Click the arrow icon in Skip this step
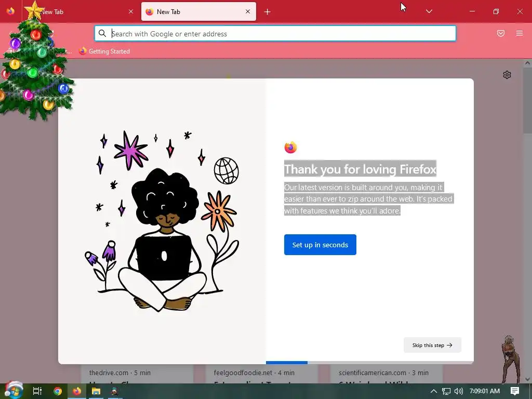 click(449, 345)
